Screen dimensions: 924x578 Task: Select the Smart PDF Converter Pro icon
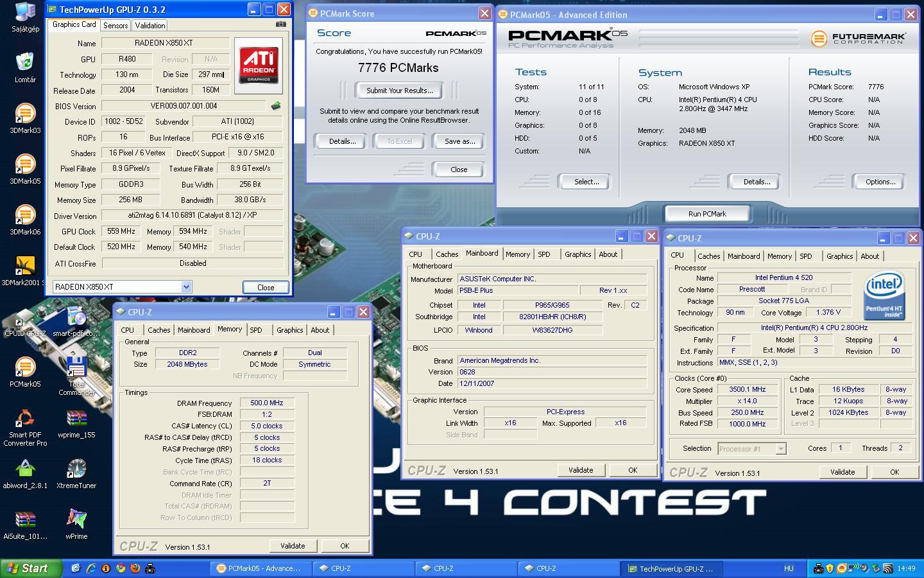tap(25, 427)
